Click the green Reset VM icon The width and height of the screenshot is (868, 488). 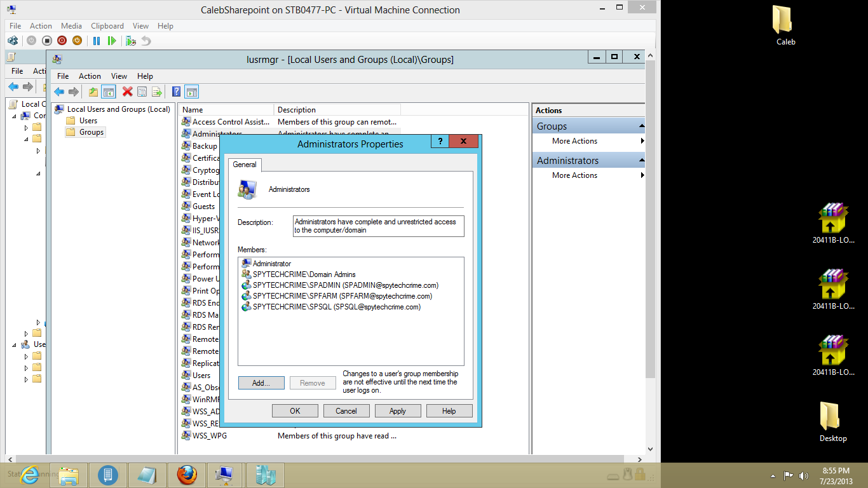point(112,41)
